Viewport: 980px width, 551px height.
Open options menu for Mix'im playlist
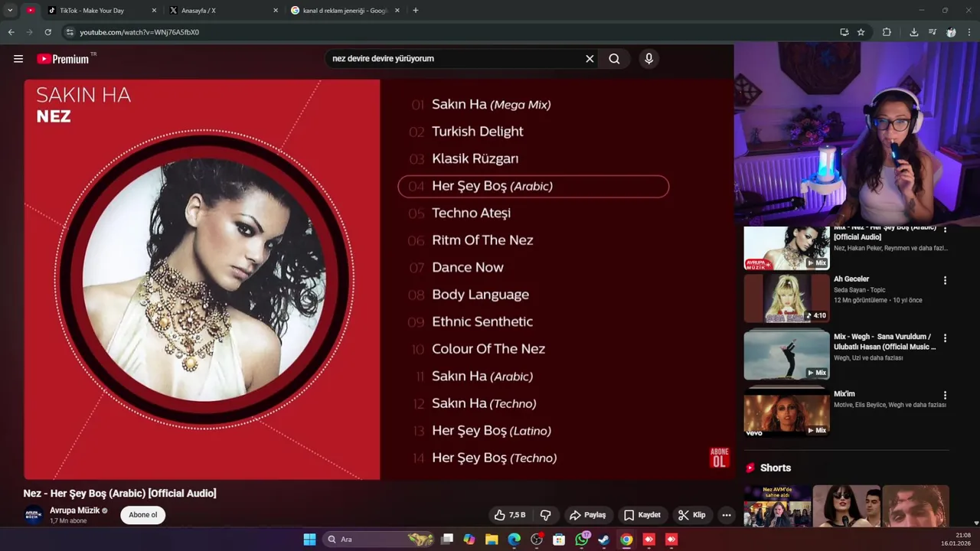tap(945, 396)
